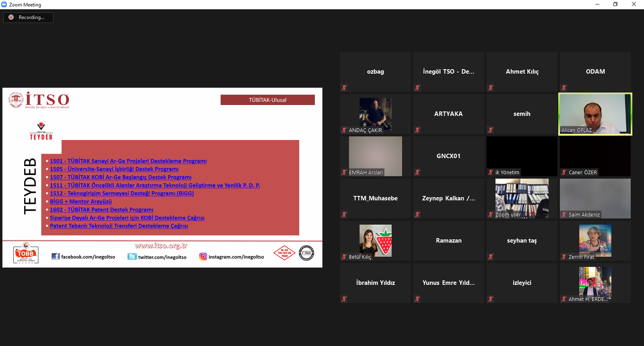Select the seyhan taş participant tile
This screenshot has height=346, width=644.
[522, 241]
